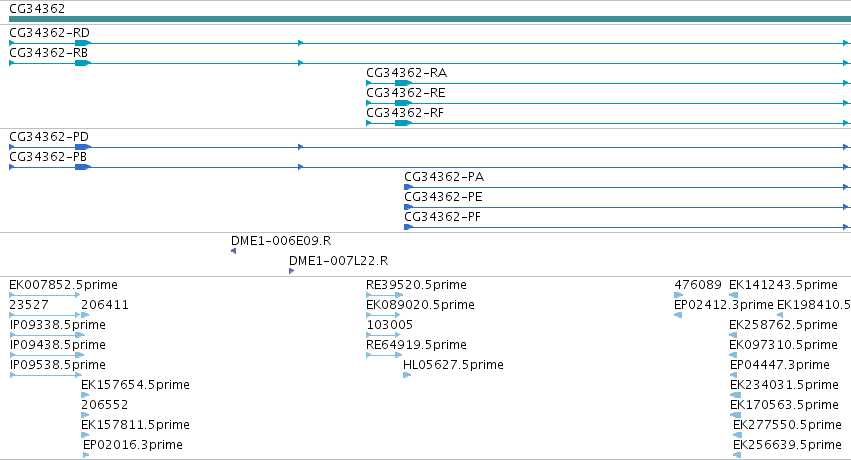851x460 pixels.
Task: Click the DME1-007L22.R feature label
Action: coord(338,261)
